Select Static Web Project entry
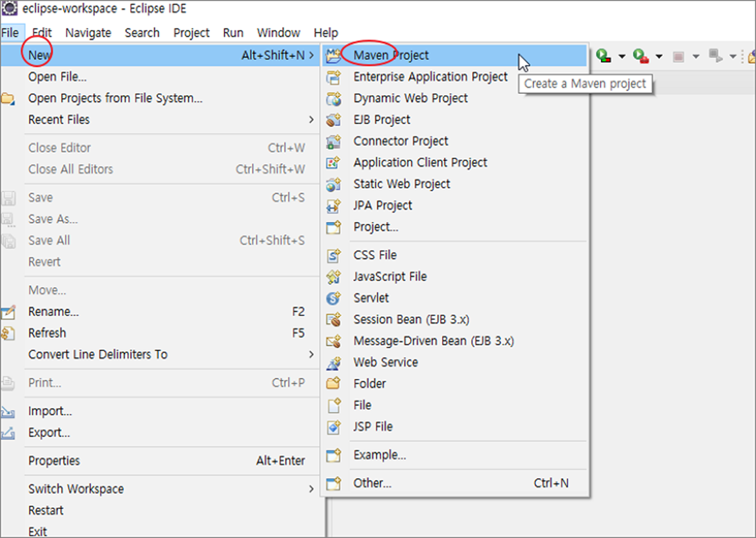The height and width of the screenshot is (538, 756). click(402, 185)
